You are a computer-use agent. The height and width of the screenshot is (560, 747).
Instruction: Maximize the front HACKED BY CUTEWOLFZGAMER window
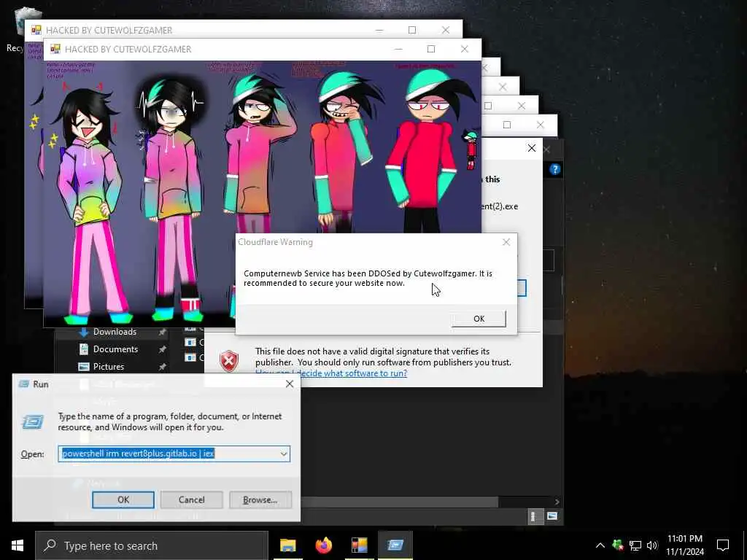pyautogui.click(x=431, y=49)
